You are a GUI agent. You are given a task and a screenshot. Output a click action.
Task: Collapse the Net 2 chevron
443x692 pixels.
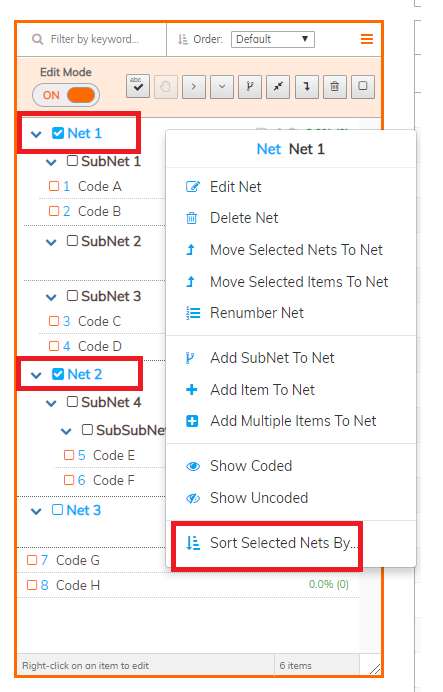pyautogui.click(x=36, y=375)
